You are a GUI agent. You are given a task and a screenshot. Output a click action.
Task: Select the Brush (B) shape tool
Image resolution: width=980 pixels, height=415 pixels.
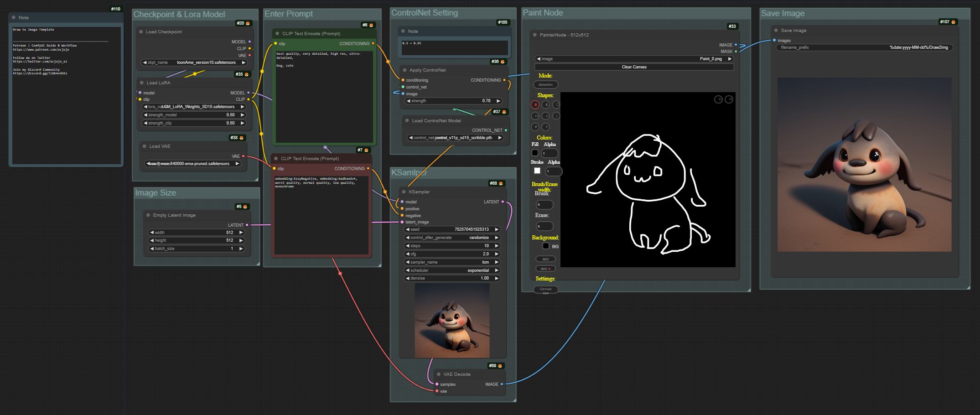(535, 105)
